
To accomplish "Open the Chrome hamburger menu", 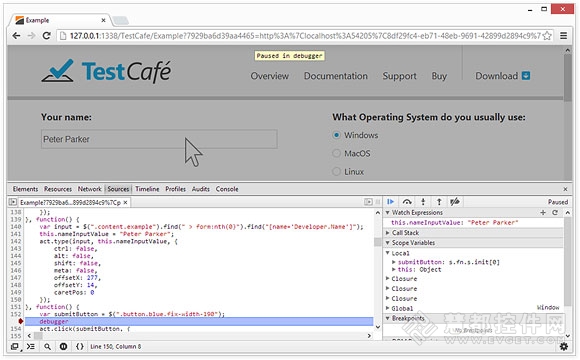I will (563, 36).
